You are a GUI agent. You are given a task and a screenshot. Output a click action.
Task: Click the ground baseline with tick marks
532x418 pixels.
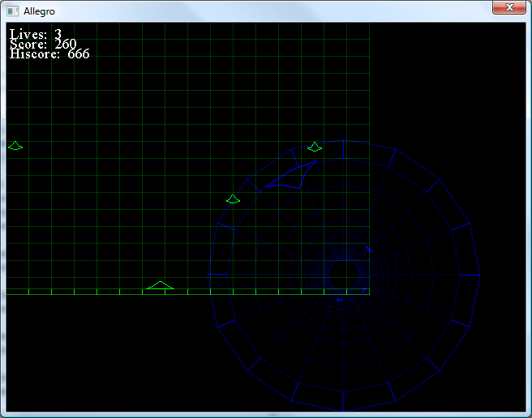[81, 293]
